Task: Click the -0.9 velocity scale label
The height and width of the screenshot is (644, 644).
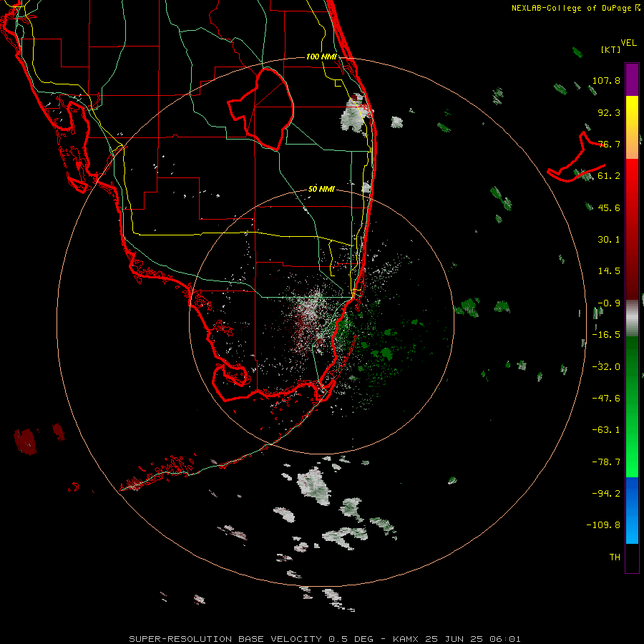Action: pyautogui.click(x=609, y=303)
